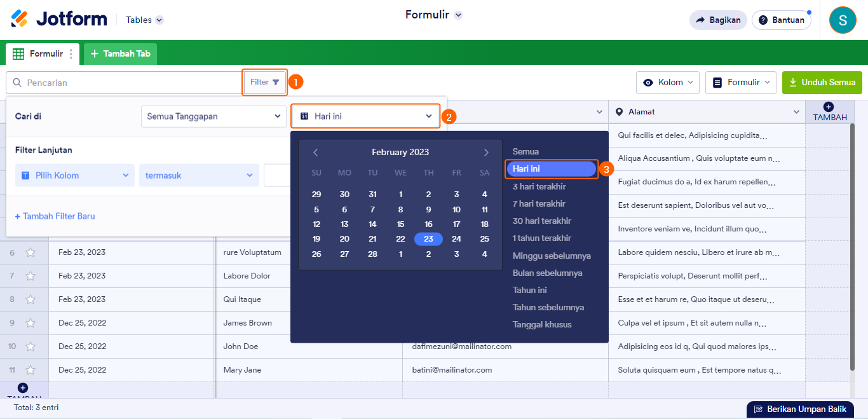Choose Tahun sebelumnya option
The height and width of the screenshot is (419, 868).
pos(548,307)
